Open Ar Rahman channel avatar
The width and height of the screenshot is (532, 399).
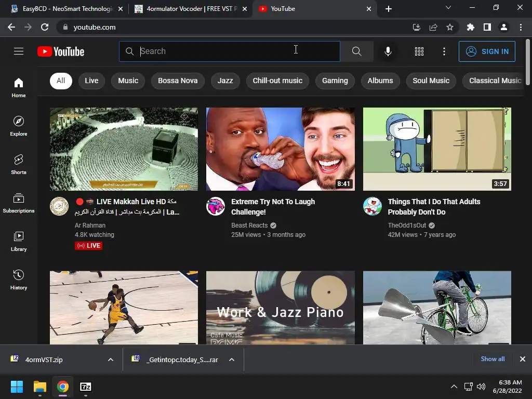point(59,206)
